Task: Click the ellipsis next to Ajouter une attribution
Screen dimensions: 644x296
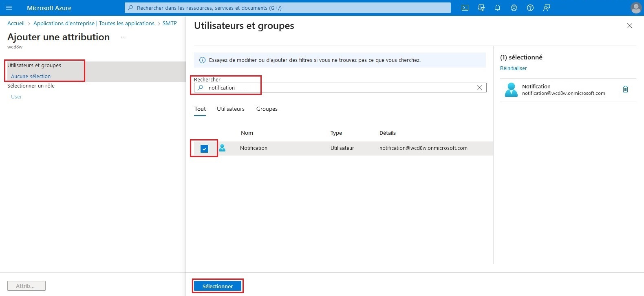Action: pos(123,37)
